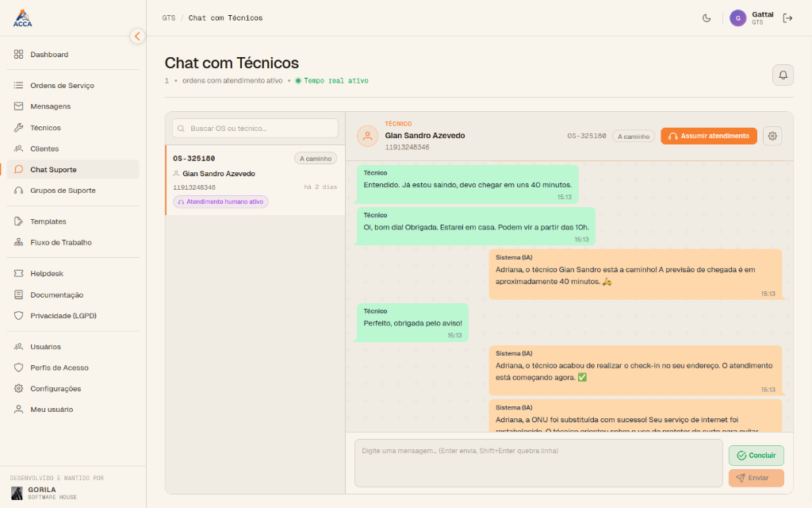Focus the Buscar OS ou técnico search field

click(x=255, y=129)
